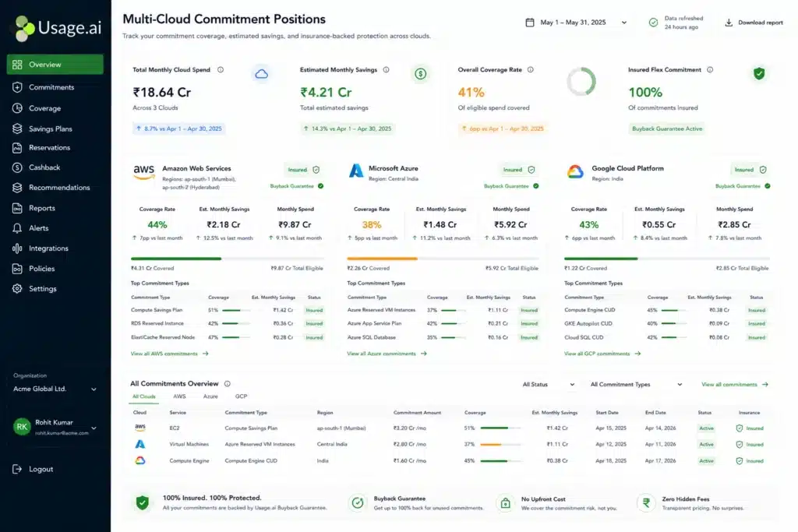798x532 pixels.
Task: Click the GCP covered spend progress bar
Action: [667, 259]
